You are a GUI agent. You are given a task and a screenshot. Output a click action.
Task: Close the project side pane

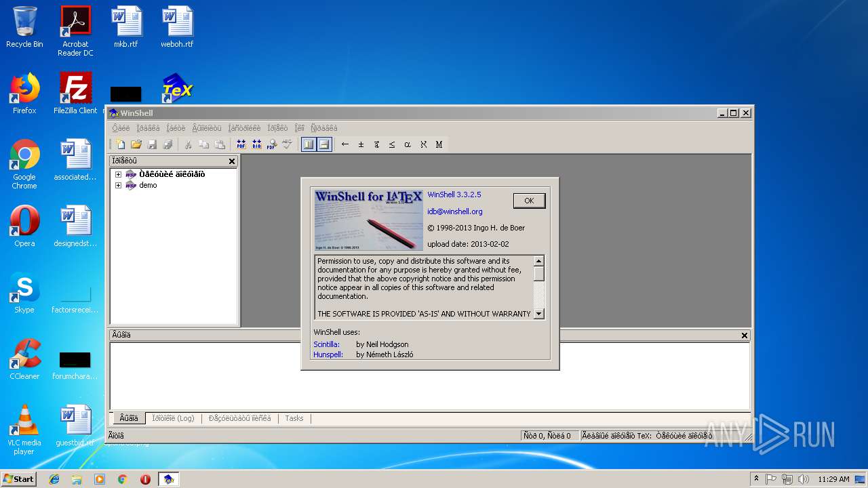(x=232, y=161)
